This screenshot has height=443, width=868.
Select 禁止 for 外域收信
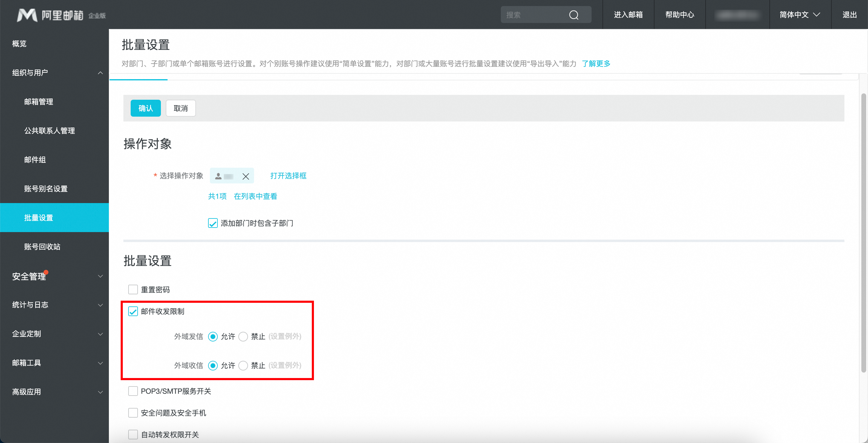click(x=243, y=365)
